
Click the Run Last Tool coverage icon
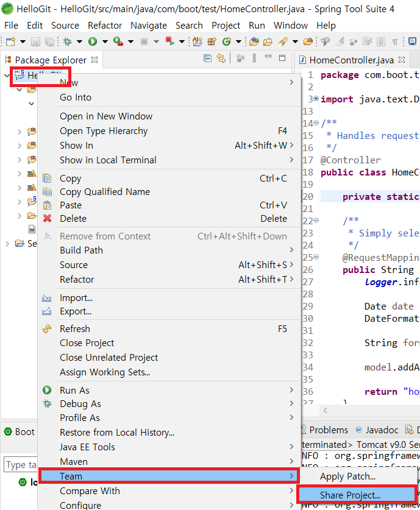118,41
